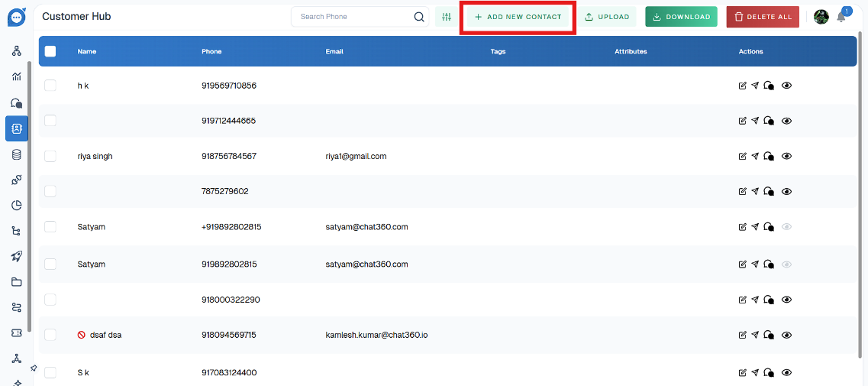This screenshot has width=868, height=386.
Task: Click the database icon in left sidebar
Action: pyautogui.click(x=17, y=154)
